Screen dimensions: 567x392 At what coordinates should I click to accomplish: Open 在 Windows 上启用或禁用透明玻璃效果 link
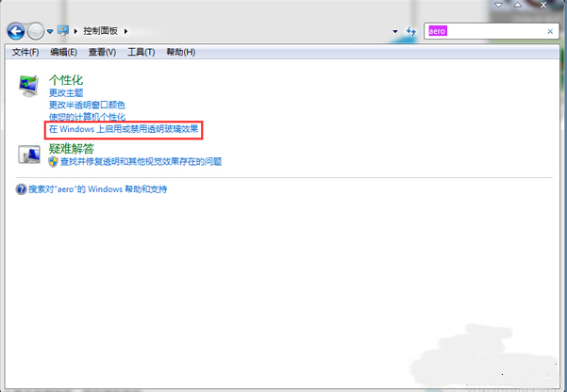(124, 128)
